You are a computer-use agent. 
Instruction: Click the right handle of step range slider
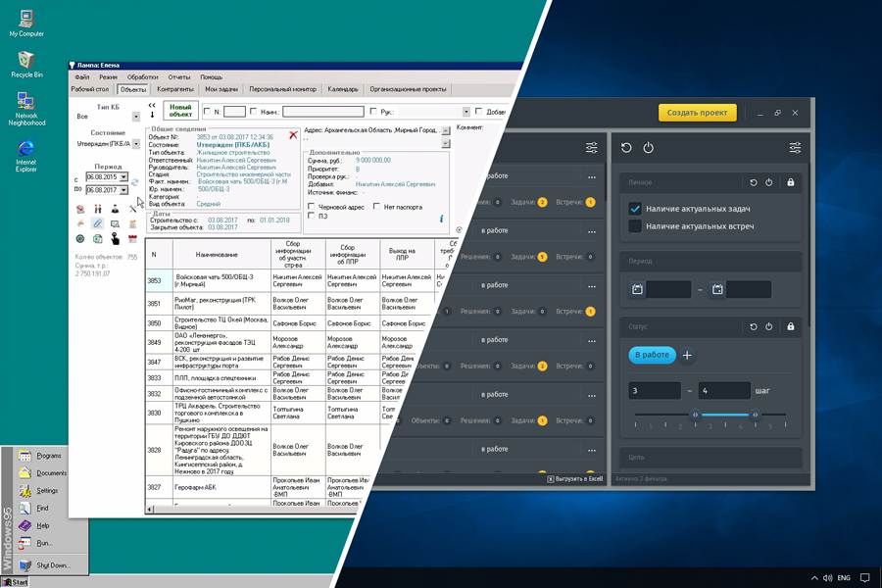click(x=755, y=415)
